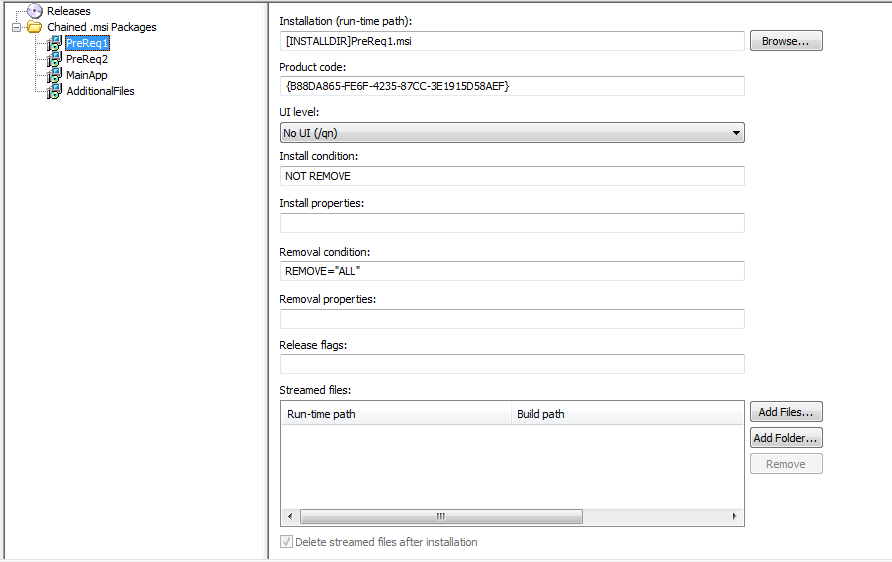Click the PreReq2 package icon
Screen dimensions: 892x562
[54, 59]
